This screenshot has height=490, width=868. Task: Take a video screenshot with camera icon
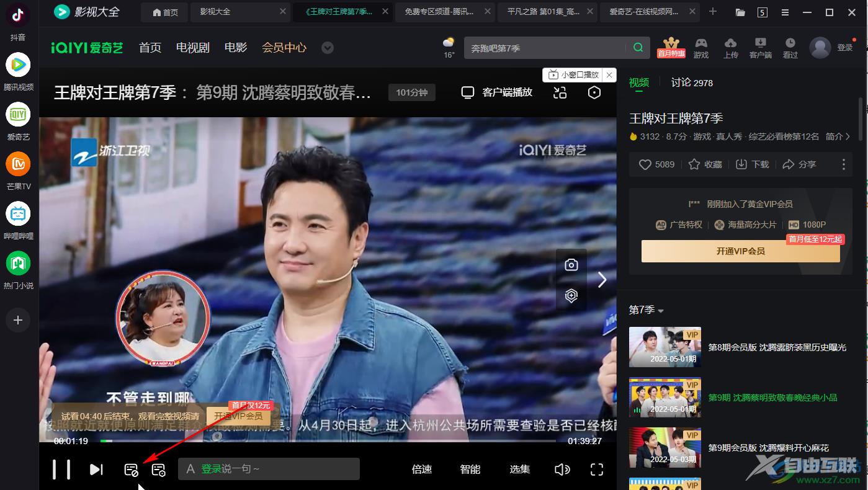[571, 265]
